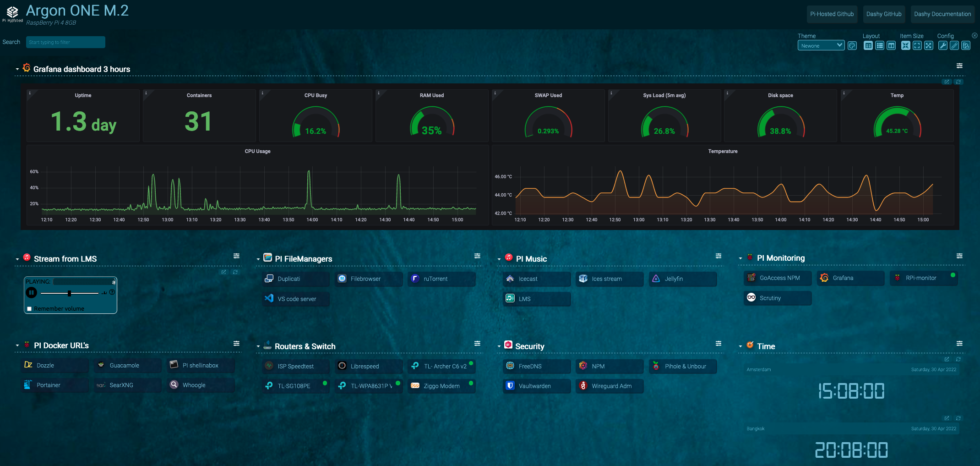
Task: Select the grid layout icon under Layout
Action: [868, 45]
